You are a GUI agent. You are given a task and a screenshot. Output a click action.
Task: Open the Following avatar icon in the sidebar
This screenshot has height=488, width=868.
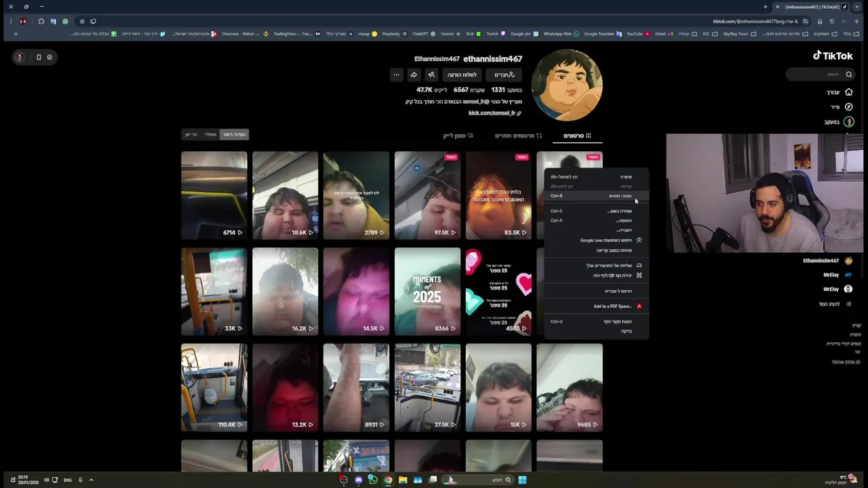click(x=848, y=122)
